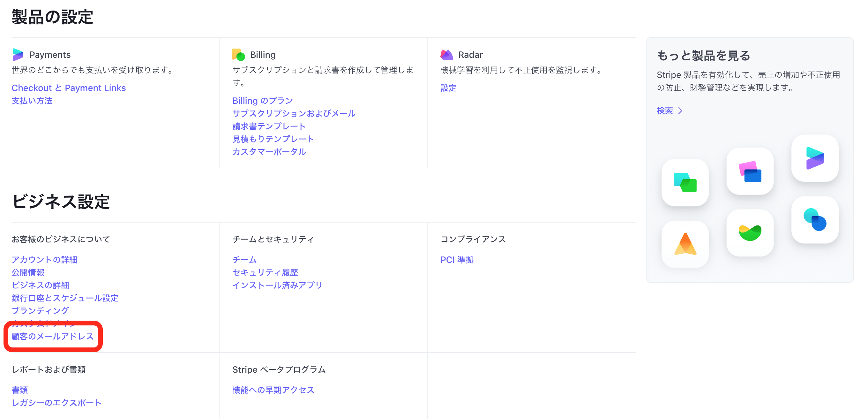Open アカウントの詳細 link
Viewport: 868px width, 419px height.
click(x=44, y=260)
